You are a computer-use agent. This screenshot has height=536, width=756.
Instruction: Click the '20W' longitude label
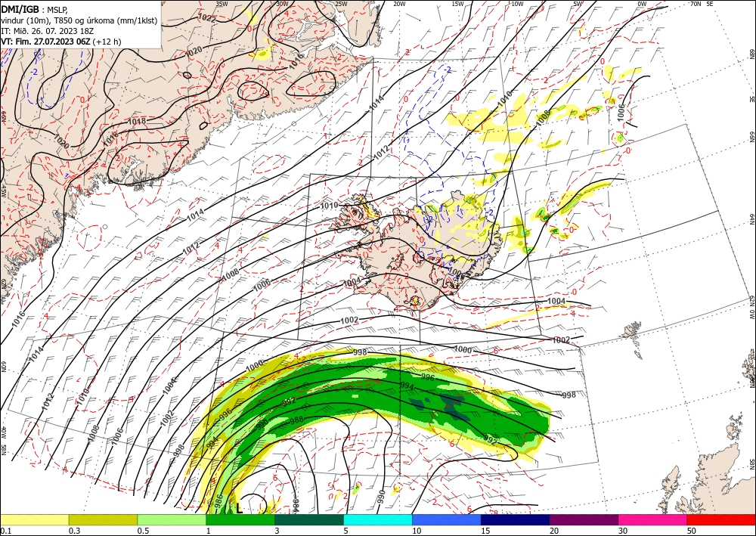click(399, 4)
